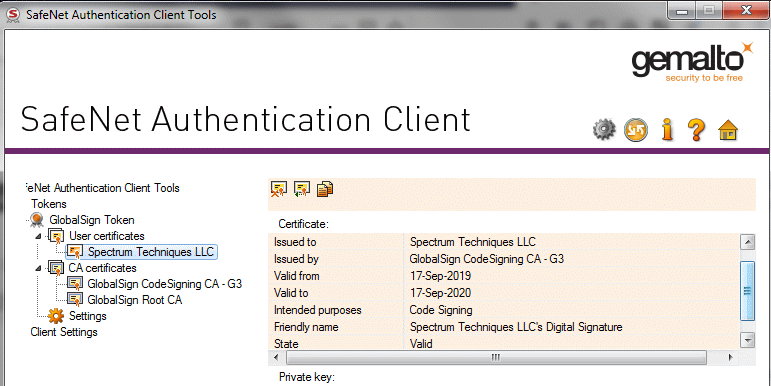Image resolution: width=771 pixels, height=386 pixels.
Task: Click the horizontal scrollbar thumb
Action: [496, 357]
